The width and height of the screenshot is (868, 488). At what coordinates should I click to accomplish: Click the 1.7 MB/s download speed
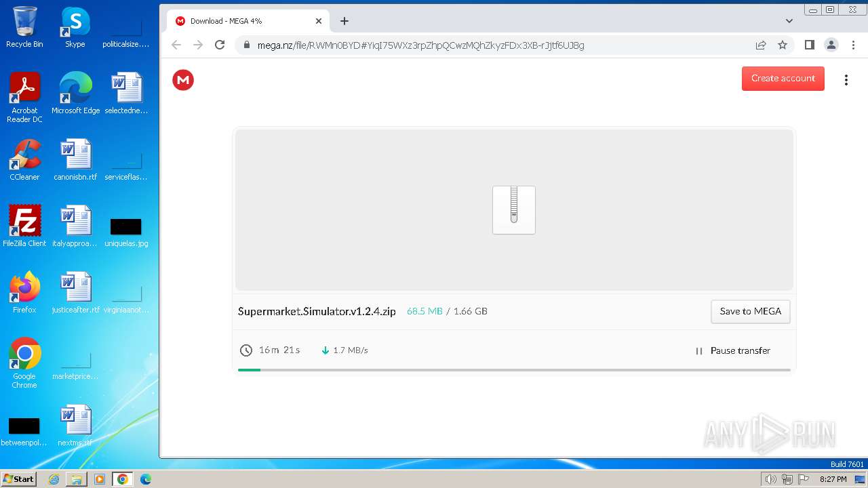351,350
